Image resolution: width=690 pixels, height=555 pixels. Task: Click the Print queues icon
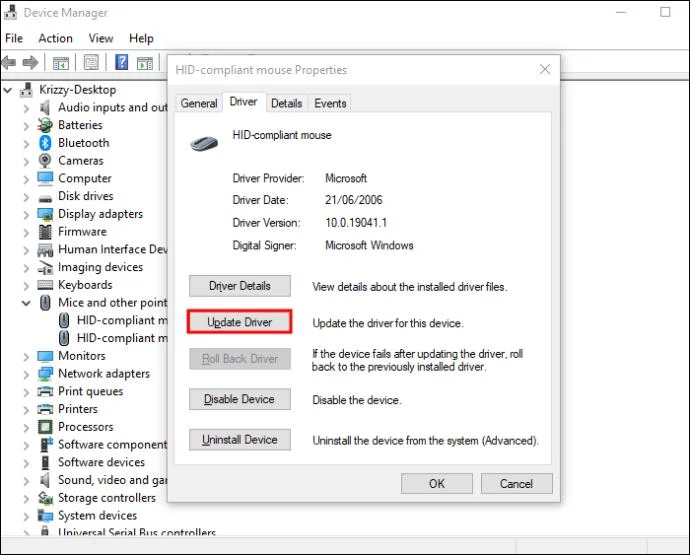(x=45, y=391)
